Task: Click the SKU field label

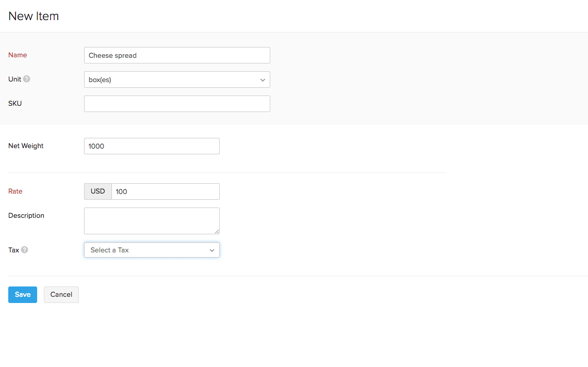Action: (x=15, y=103)
